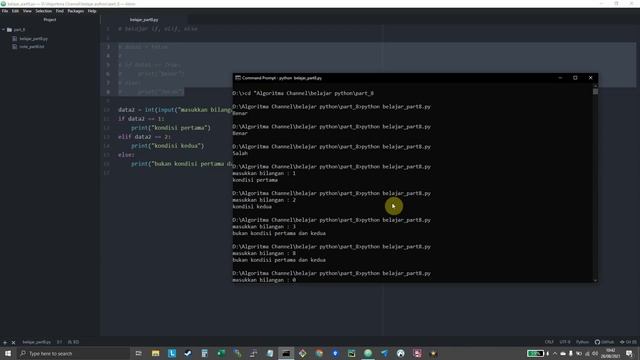Select the Project panel header
Viewport: 640px width, 360px height.
coord(50,20)
